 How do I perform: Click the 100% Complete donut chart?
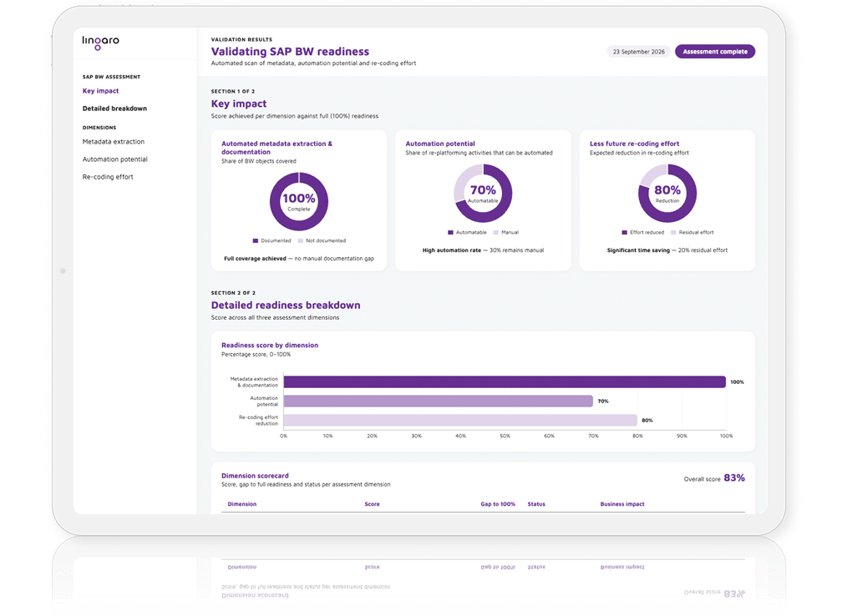pyautogui.click(x=299, y=202)
